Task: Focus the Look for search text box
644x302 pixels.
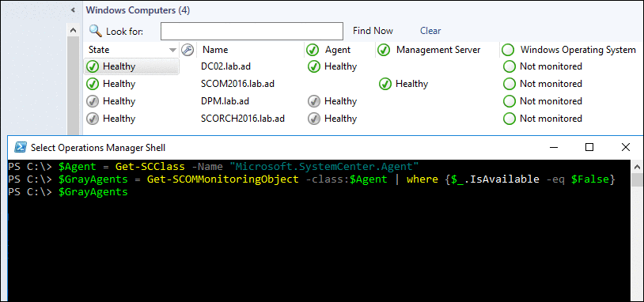Action: [x=252, y=31]
